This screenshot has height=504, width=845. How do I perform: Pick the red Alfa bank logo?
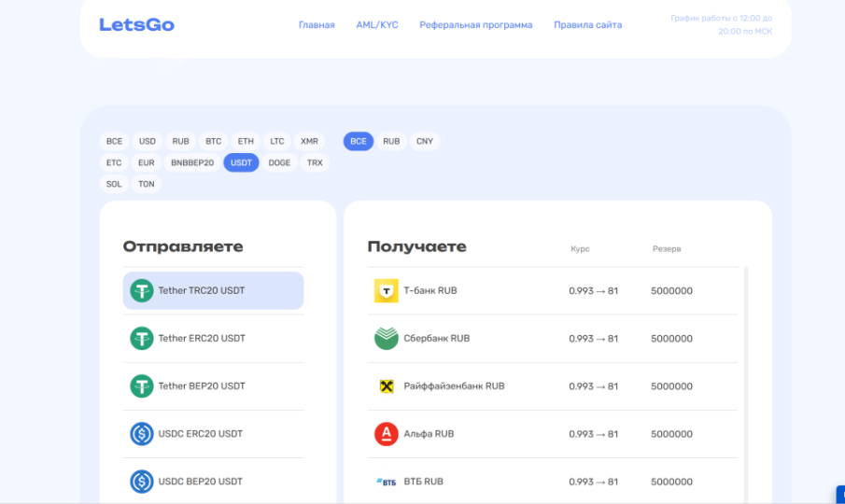[386, 434]
